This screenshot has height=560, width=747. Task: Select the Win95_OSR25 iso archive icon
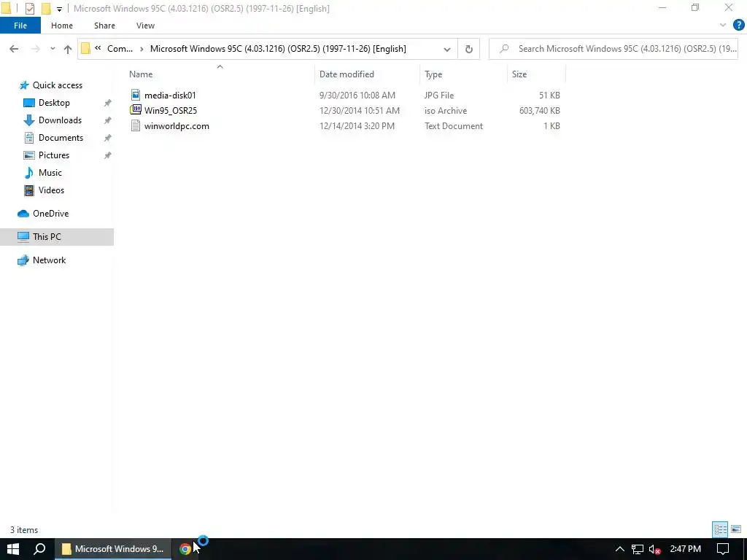tap(136, 110)
